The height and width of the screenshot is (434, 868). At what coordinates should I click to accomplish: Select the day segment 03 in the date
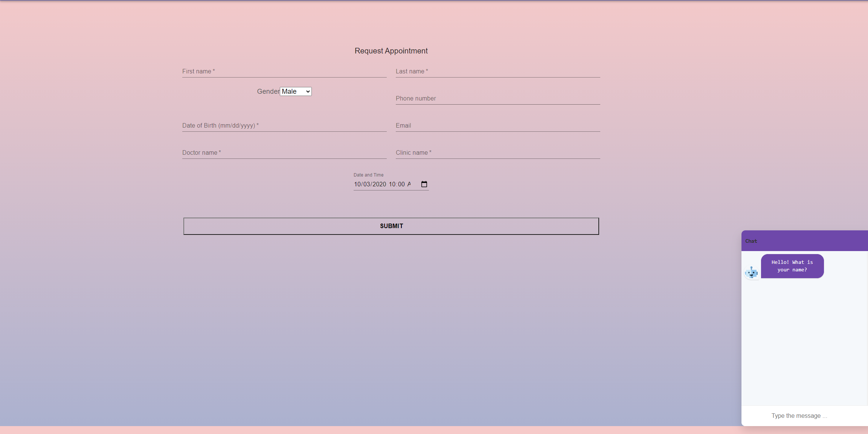pos(367,184)
